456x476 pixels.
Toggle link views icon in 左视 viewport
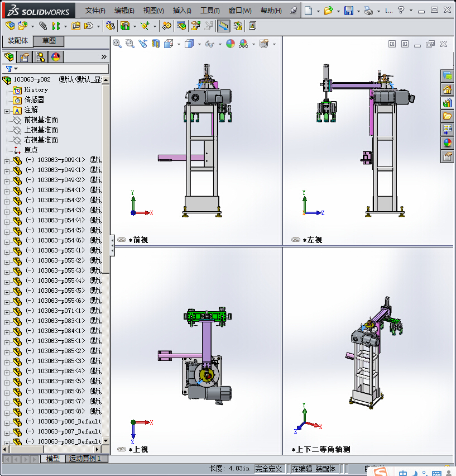point(296,240)
